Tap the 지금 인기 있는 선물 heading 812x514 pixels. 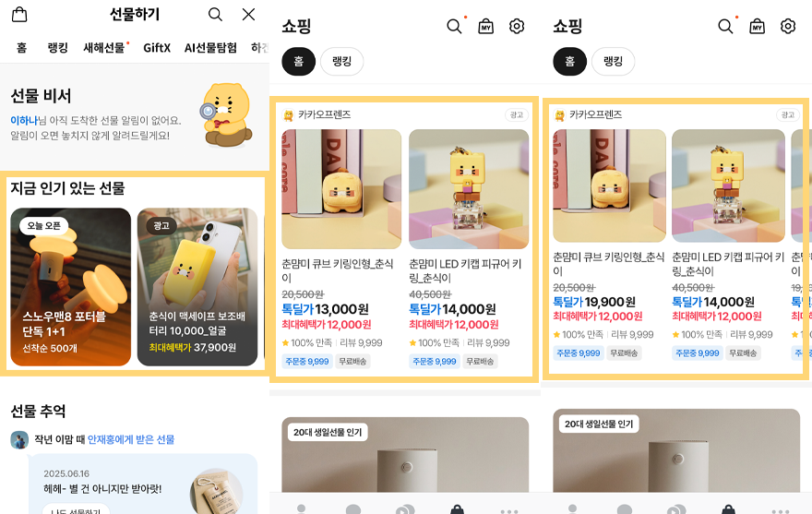coord(68,188)
